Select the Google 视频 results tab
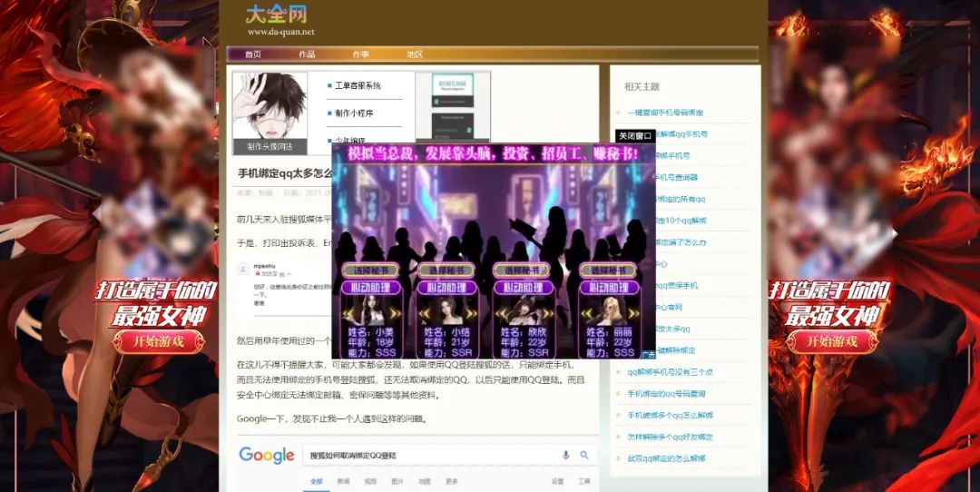The image size is (980, 492). point(370,481)
